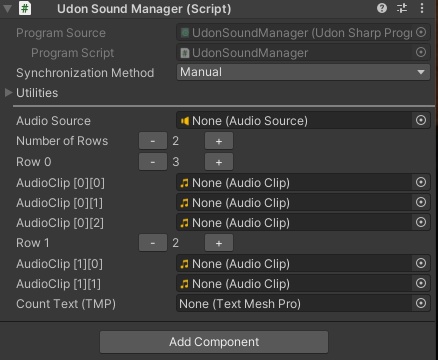Collapse the Udon Sound Manager component foldout
This screenshot has height=360, width=438.
(7, 9)
